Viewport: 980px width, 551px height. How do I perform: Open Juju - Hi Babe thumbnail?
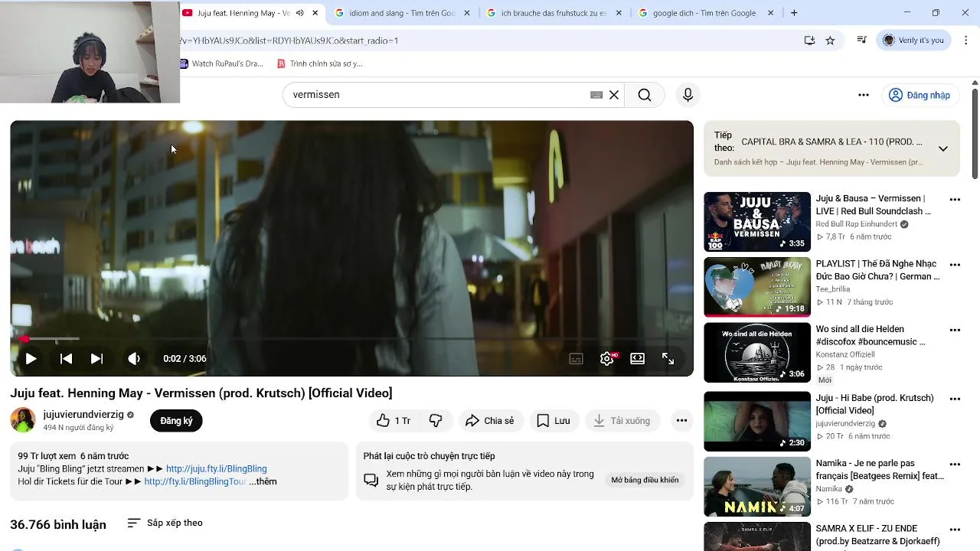pos(757,422)
